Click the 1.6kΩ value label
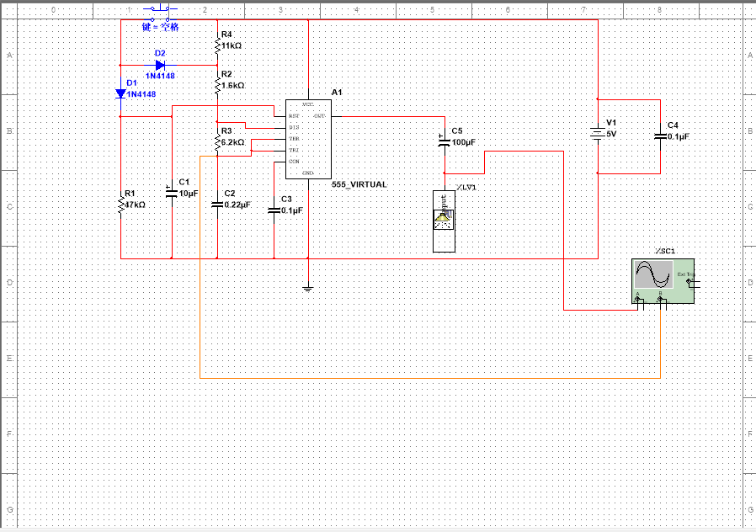 point(233,85)
